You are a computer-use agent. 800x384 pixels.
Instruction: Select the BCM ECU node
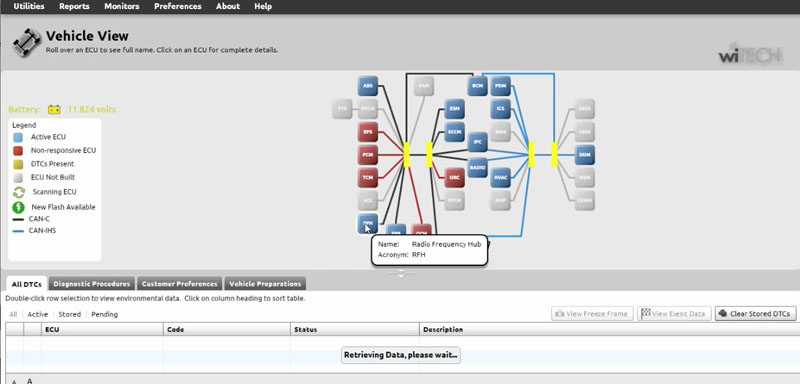pyautogui.click(x=477, y=86)
